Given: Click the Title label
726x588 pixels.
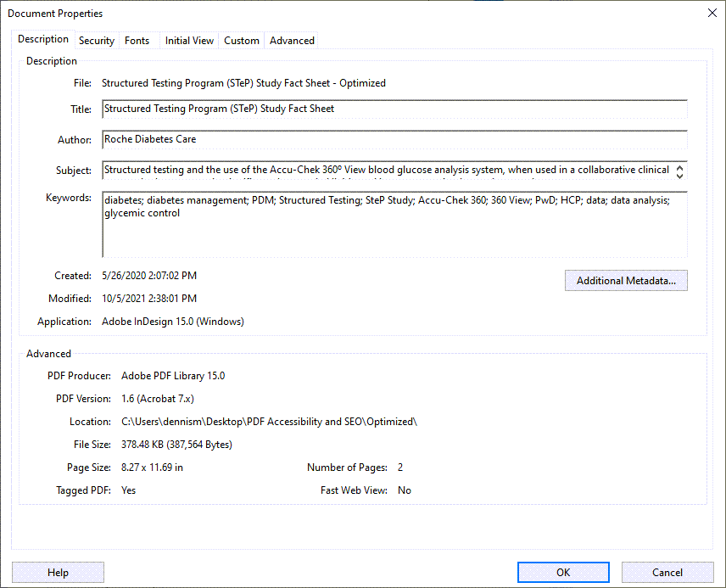Looking at the screenshot, I should (x=81, y=109).
